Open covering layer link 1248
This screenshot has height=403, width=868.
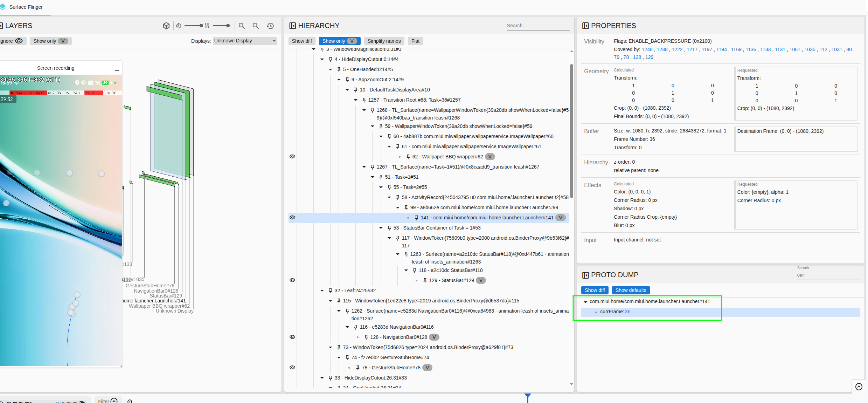[x=647, y=49]
